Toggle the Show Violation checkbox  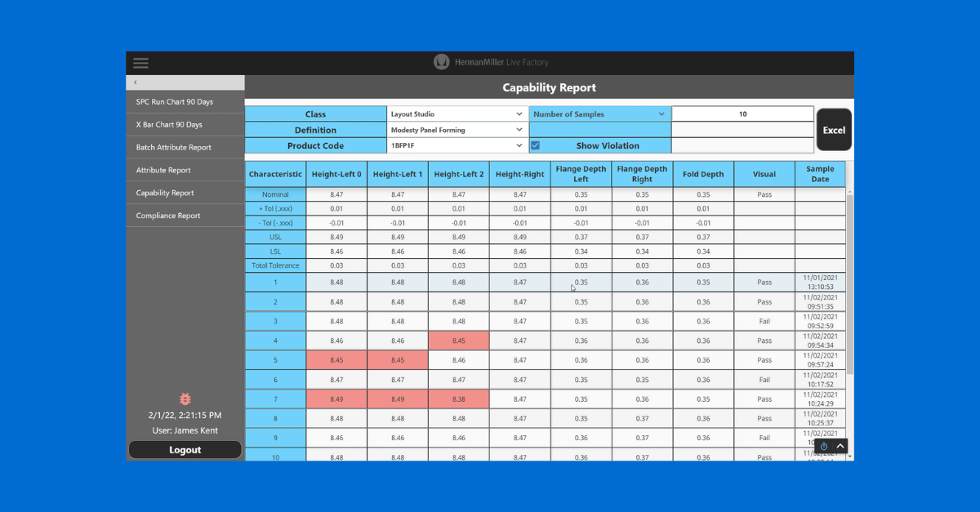click(x=536, y=145)
